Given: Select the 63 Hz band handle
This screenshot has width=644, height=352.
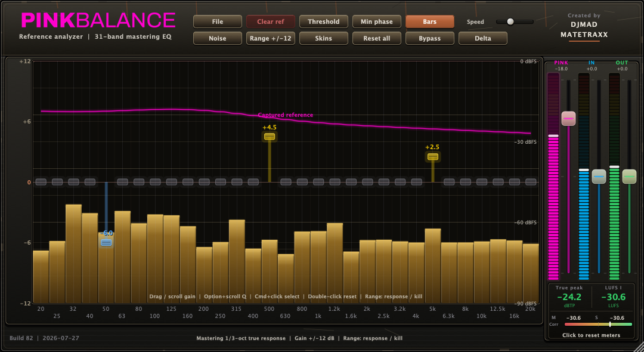Looking at the screenshot, I should [x=122, y=182].
